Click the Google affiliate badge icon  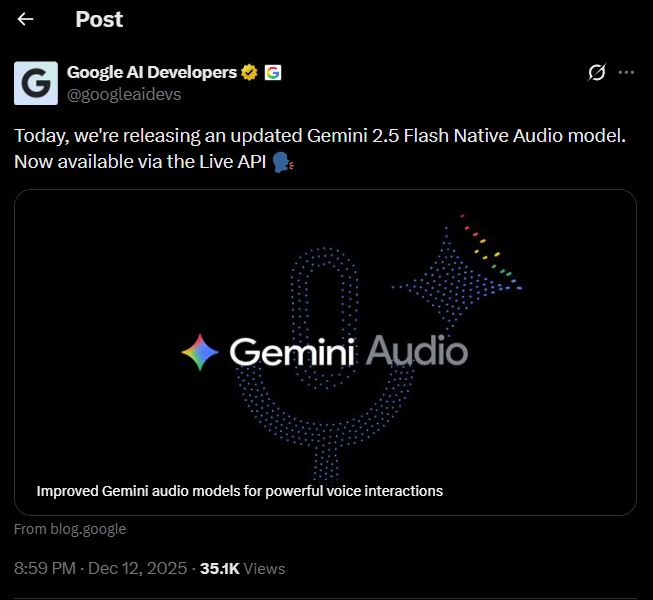pyautogui.click(x=273, y=72)
